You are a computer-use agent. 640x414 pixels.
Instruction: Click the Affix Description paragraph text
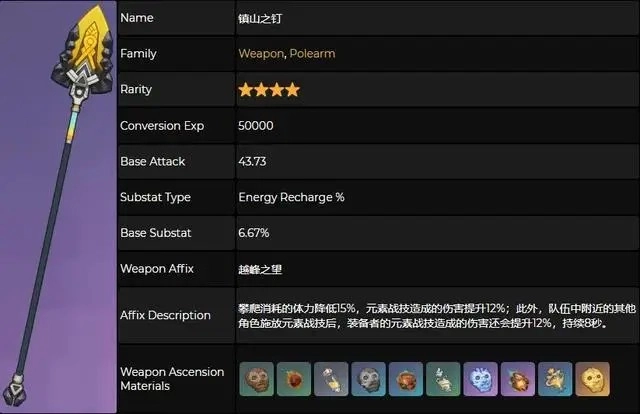437,316
